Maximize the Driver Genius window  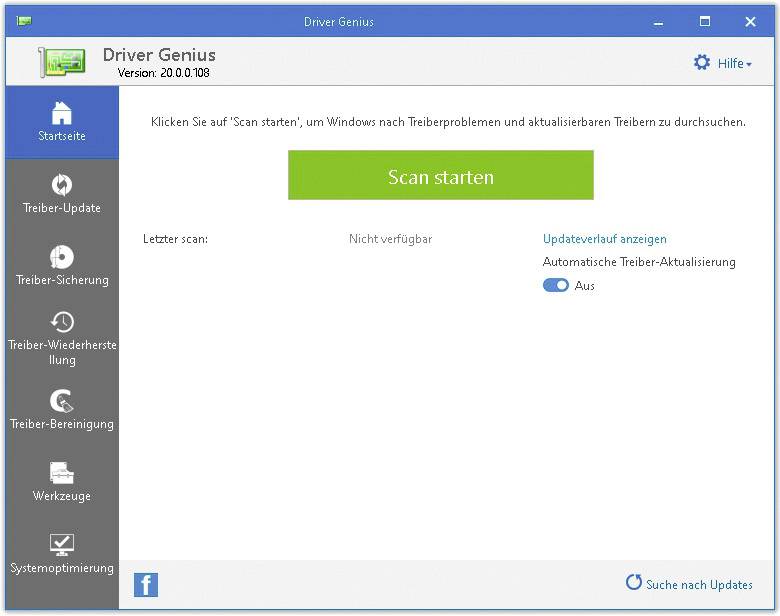coord(704,21)
